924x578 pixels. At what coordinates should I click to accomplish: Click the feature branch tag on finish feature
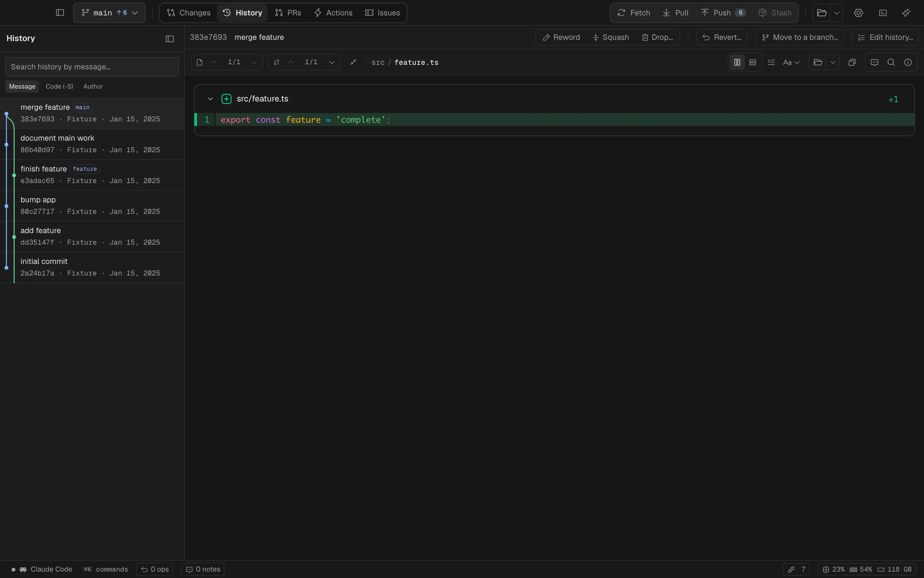coord(85,169)
